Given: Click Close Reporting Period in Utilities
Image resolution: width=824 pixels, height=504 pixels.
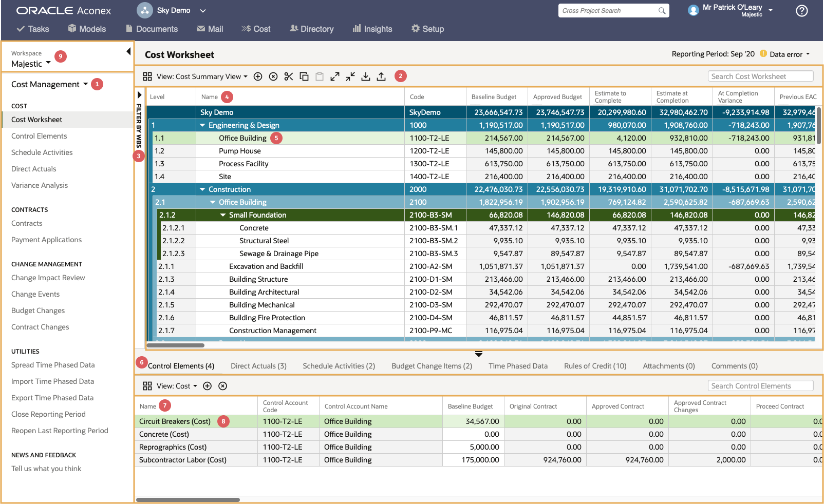Looking at the screenshot, I should [48, 414].
